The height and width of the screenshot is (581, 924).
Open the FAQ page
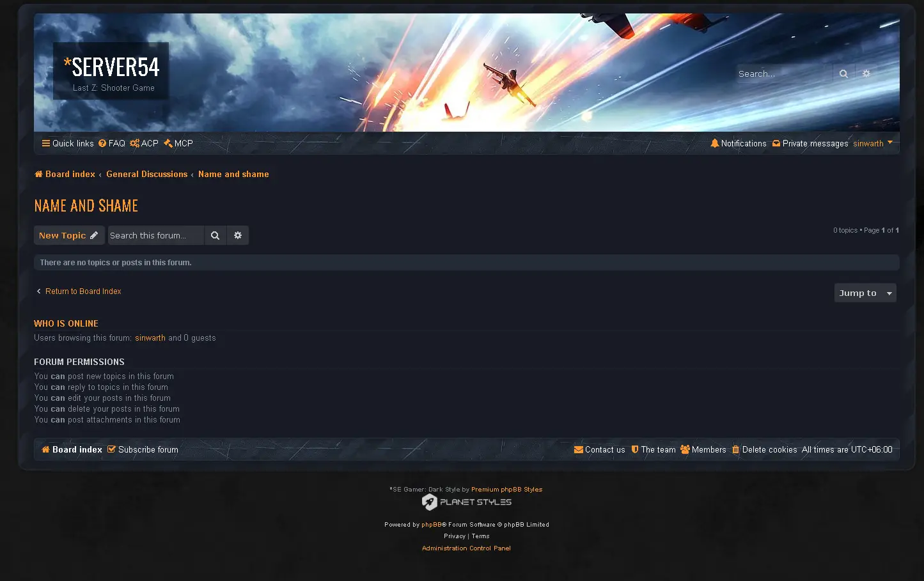[x=112, y=143]
